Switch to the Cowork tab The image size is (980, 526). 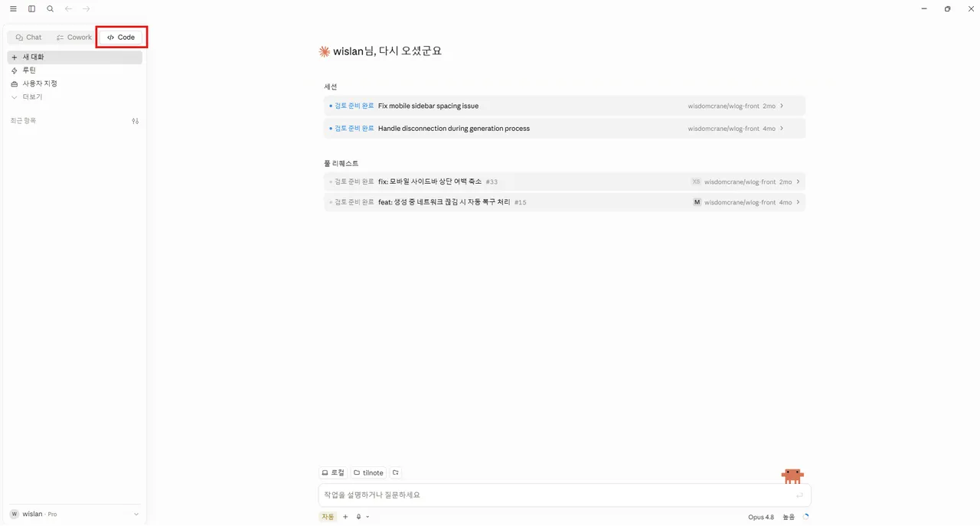(x=74, y=37)
